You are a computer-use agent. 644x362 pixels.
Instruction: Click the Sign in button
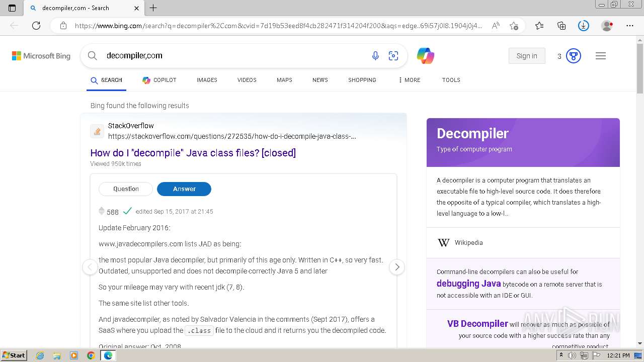(527, 56)
